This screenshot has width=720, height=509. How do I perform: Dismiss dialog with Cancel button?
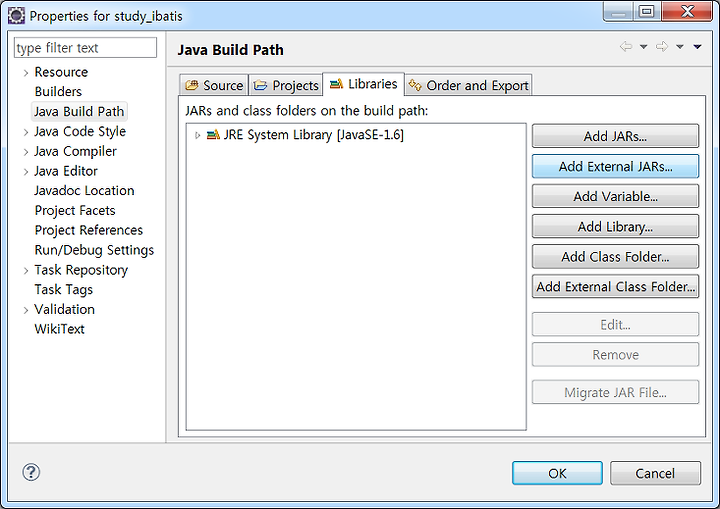coord(655,473)
